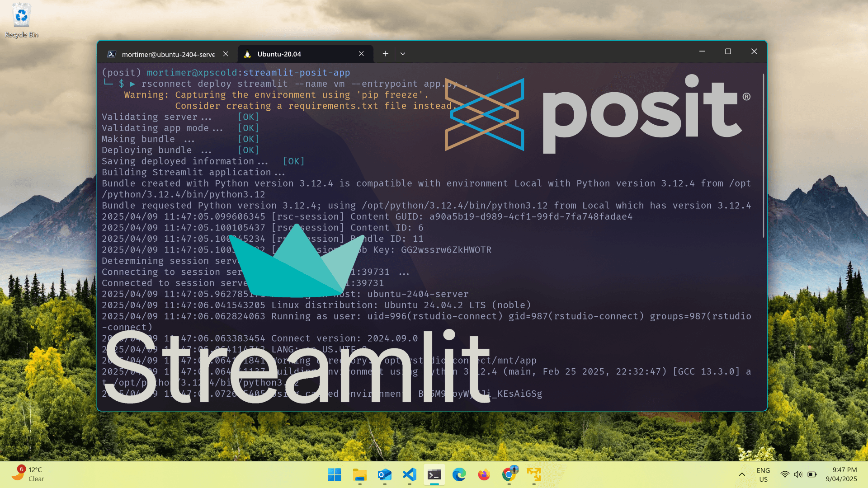Open Visual Studio Code from taskbar
This screenshot has height=488, width=868.
410,475
